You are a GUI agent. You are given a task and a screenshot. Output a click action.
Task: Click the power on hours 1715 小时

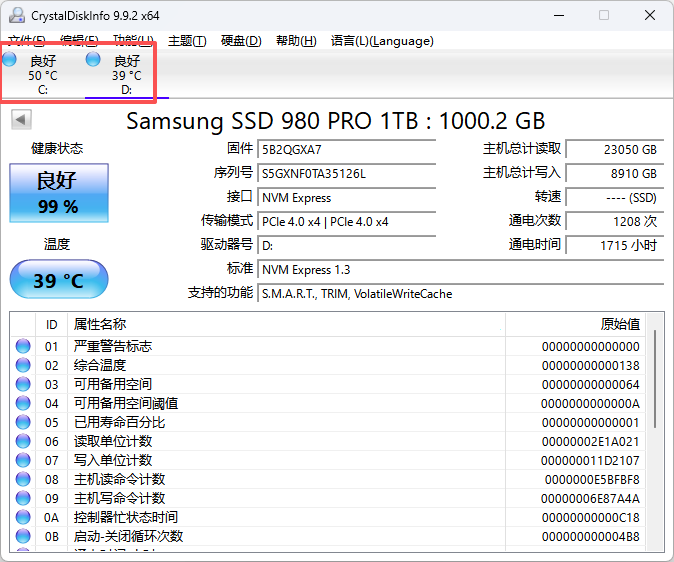pyautogui.click(x=615, y=246)
